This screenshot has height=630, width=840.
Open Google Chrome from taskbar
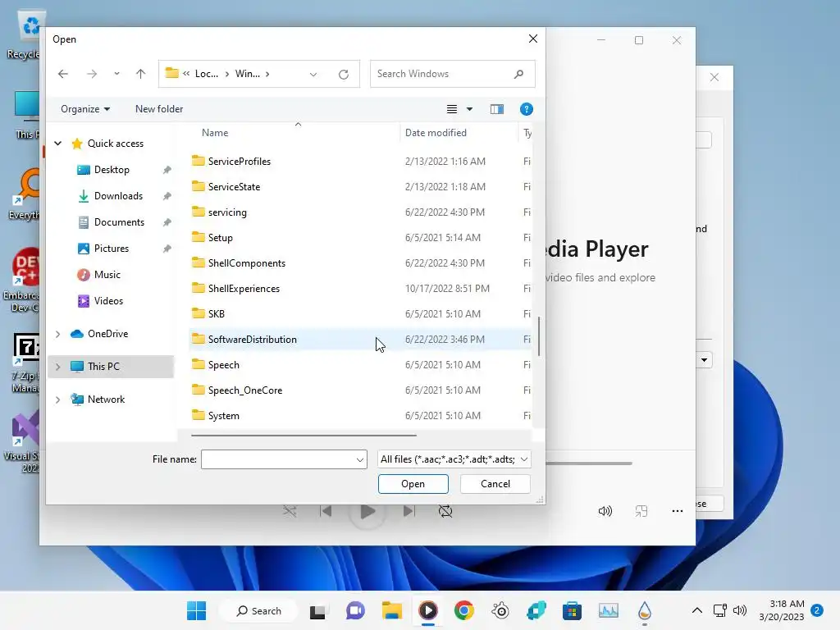pyautogui.click(x=464, y=610)
